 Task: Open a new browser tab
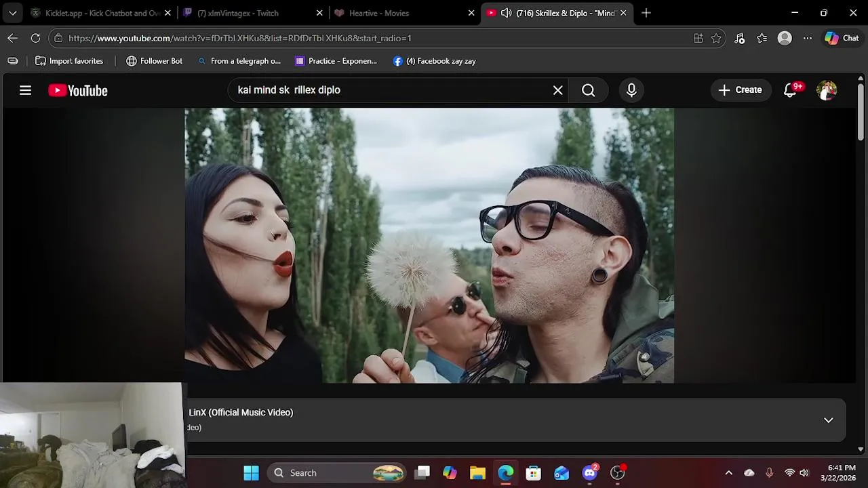[x=646, y=13]
